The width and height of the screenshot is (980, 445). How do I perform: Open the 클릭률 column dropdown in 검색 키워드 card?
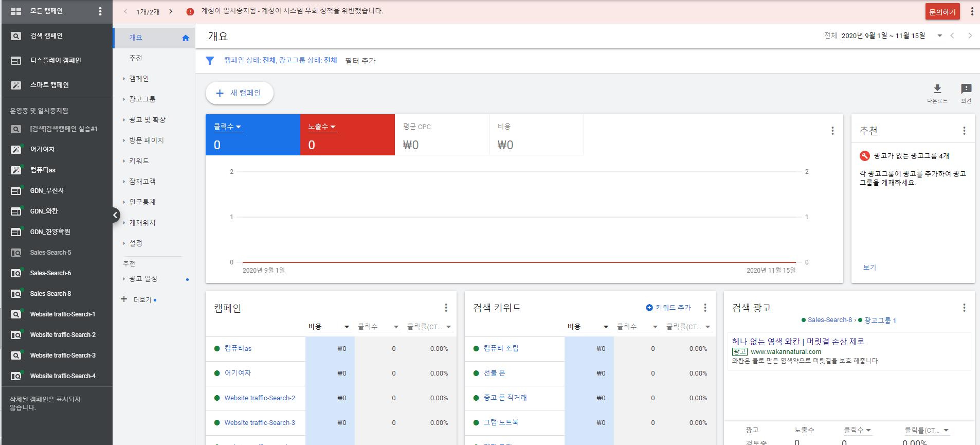pos(707,327)
